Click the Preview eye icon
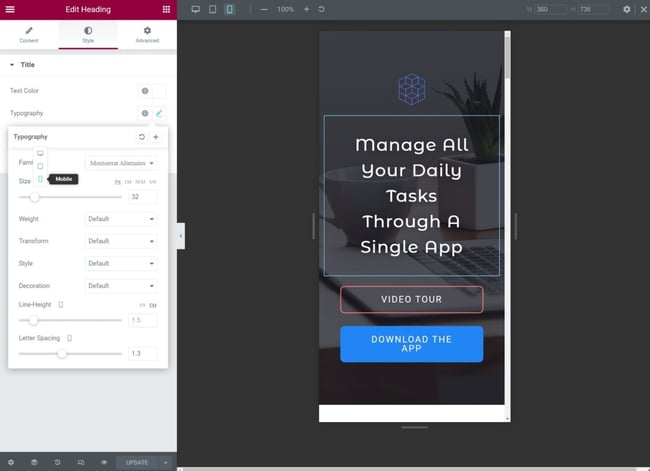This screenshot has height=471, width=650. click(103, 462)
